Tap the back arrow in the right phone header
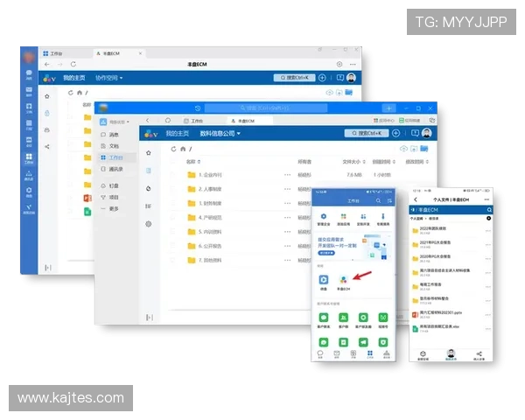 coord(416,200)
